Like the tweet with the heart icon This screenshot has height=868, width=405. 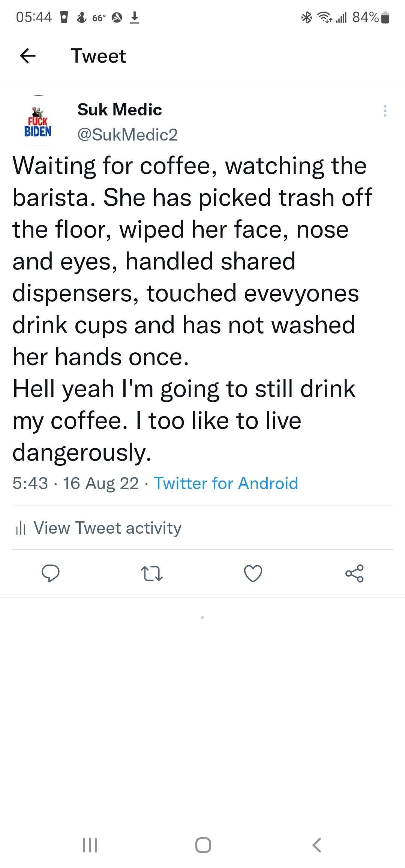[253, 573]
